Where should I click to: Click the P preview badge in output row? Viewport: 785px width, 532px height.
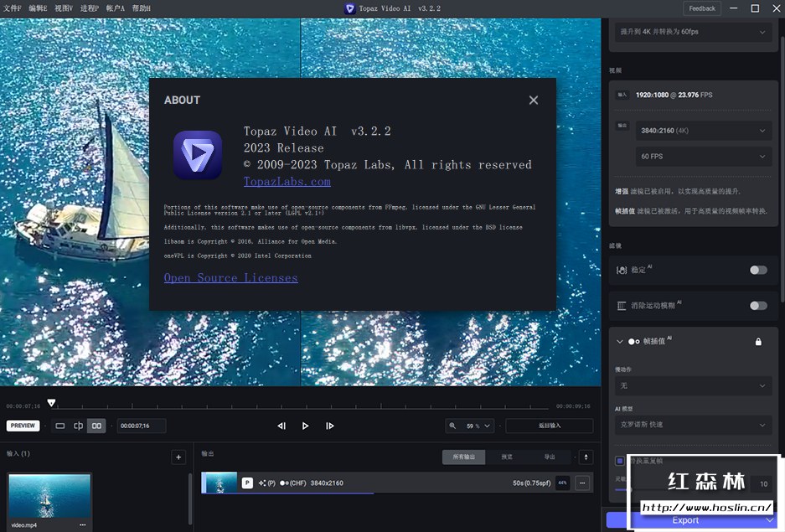(247, 483)
